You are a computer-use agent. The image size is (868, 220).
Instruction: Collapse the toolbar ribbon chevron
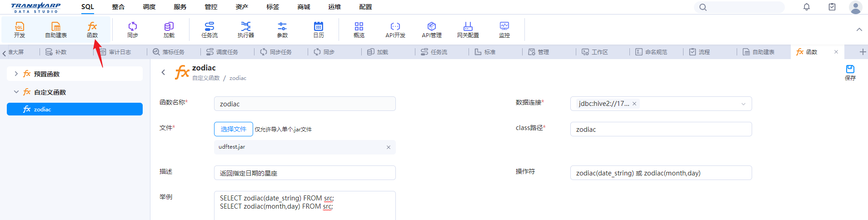[859, 30]
